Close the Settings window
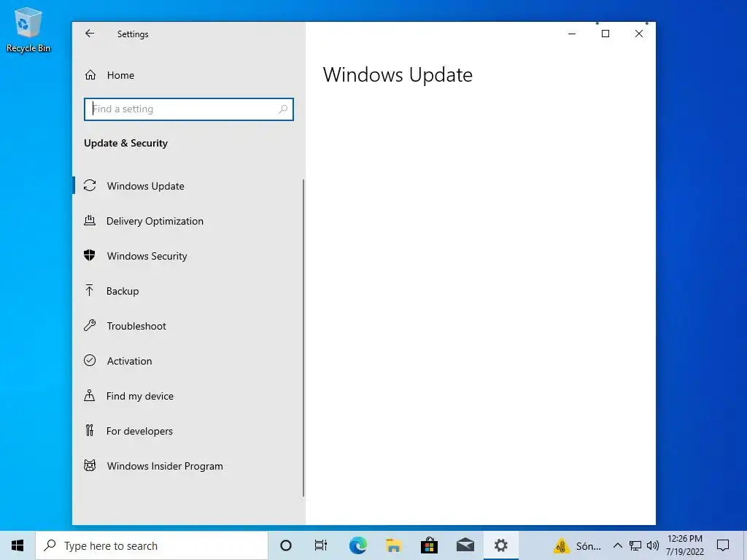The width and height of the screenshot is (747, 560). point(639,34)
